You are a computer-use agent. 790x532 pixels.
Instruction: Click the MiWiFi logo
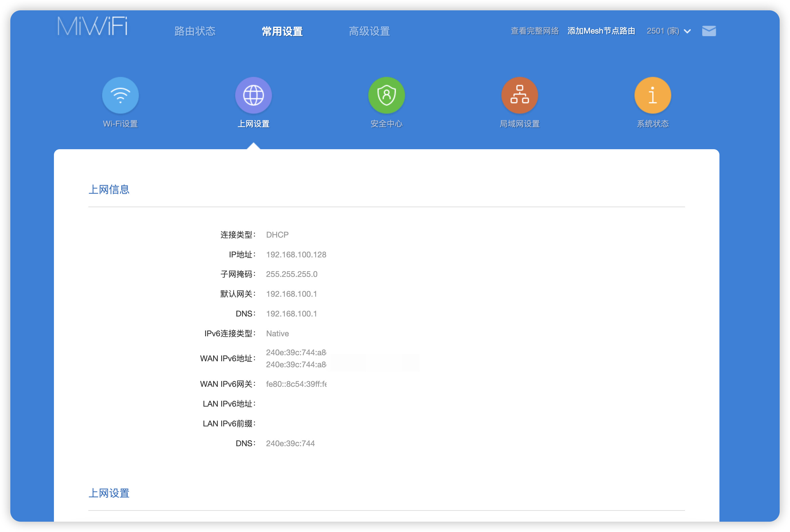92,26
